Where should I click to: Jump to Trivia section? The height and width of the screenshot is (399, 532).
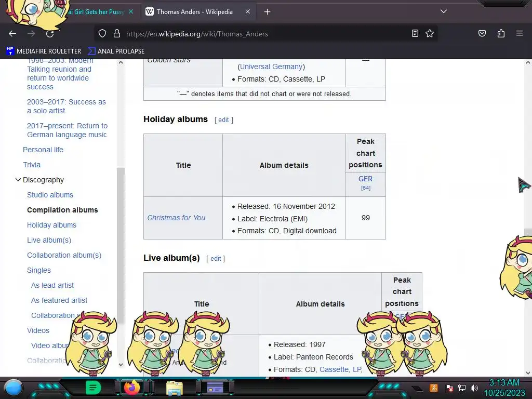32,165
